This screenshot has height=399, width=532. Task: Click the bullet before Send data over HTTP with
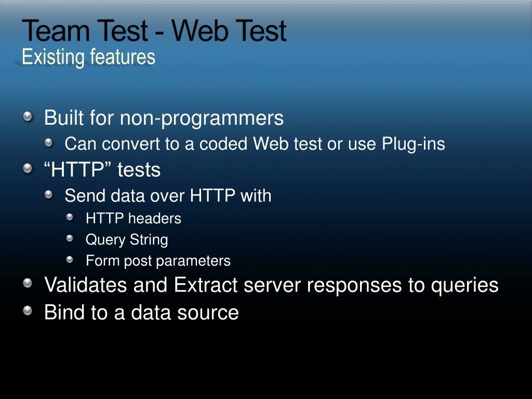click(49, 194)
